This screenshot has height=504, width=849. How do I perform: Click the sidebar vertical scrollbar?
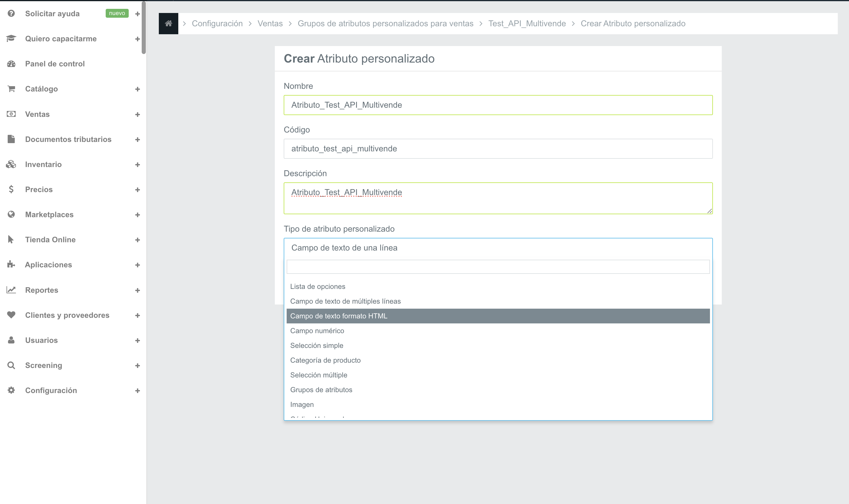(144, 27)
